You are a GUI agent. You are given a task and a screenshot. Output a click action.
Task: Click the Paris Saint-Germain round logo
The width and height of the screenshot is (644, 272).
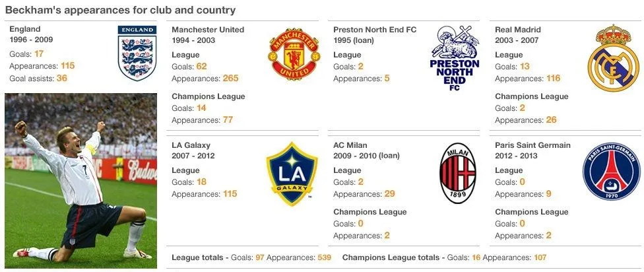(x=611, y=172)
